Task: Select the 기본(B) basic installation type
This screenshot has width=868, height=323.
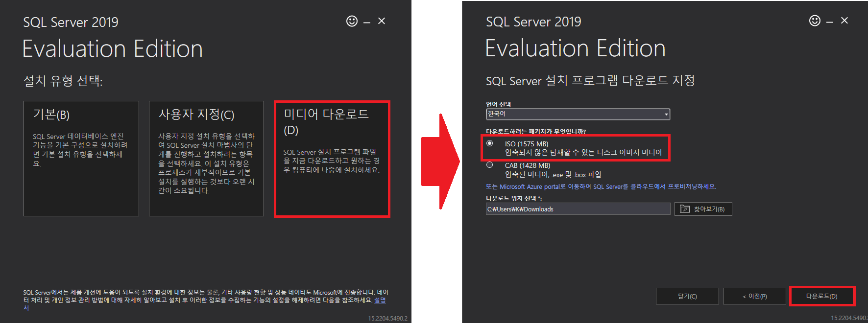Action: 81,159
